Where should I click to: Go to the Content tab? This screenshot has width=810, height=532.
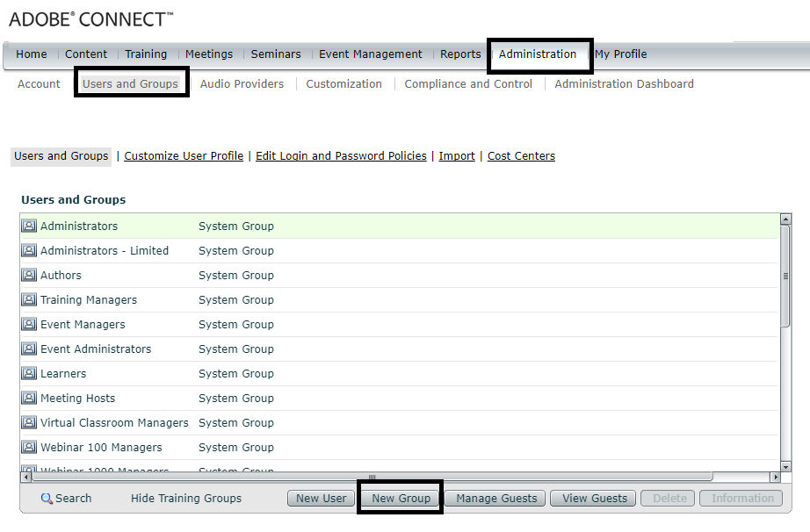tap(86, 54)
